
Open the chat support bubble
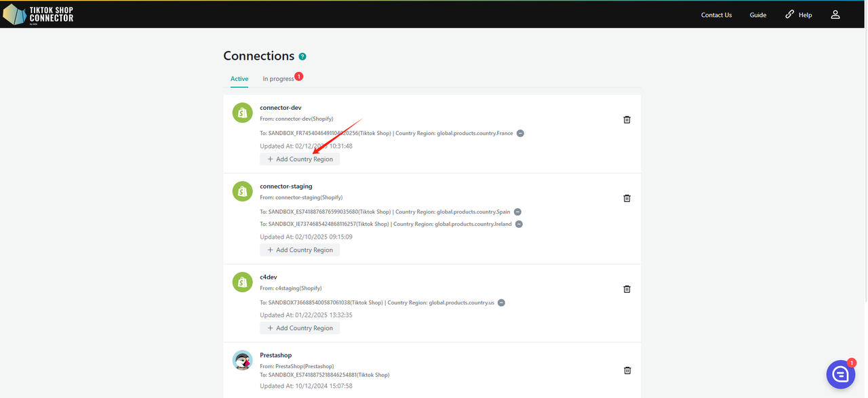pyautogui.click(x=840, y=374)
